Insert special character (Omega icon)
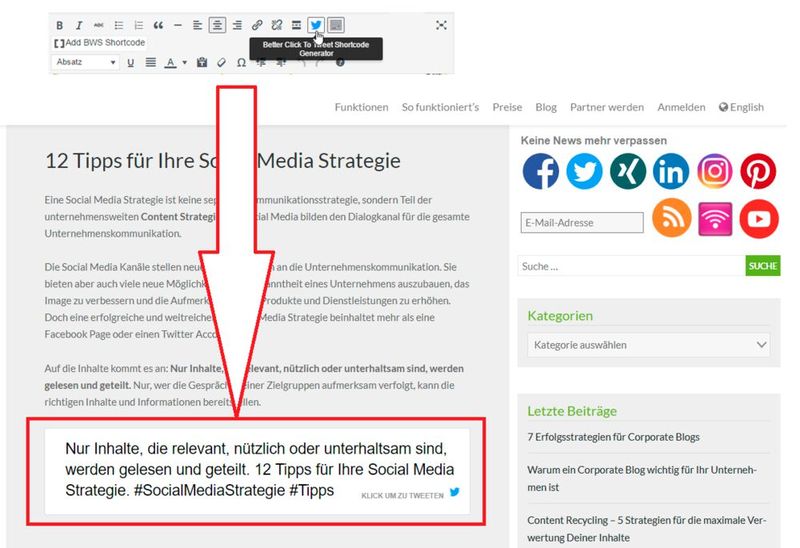The width and height of the screenshot is (800, 548). click(x=241, y=62)
